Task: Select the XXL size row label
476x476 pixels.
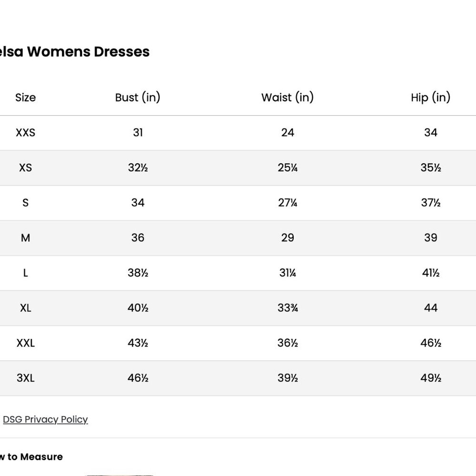Action: [26, 343]
